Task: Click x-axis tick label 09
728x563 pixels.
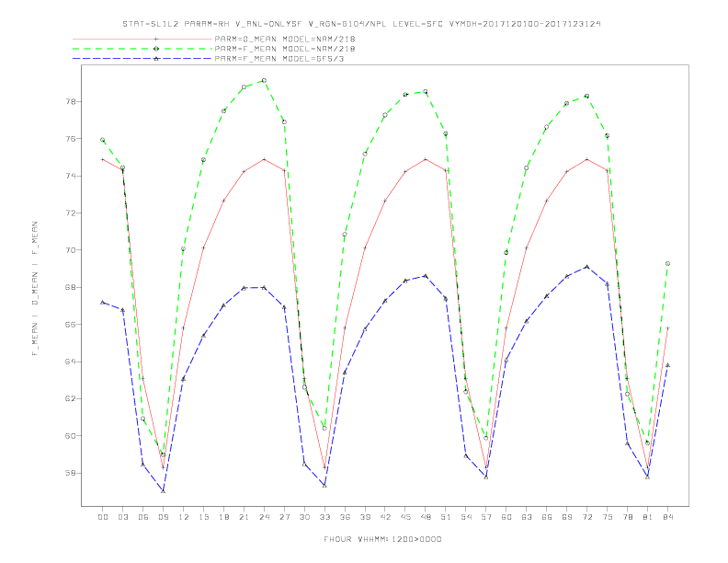Action: click(163, 517)
